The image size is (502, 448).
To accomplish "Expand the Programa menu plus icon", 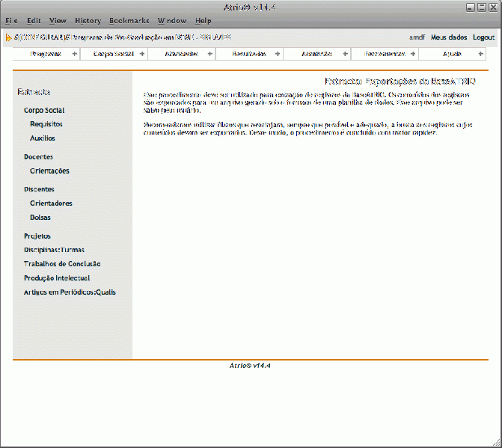I will [x=74, y=54].
